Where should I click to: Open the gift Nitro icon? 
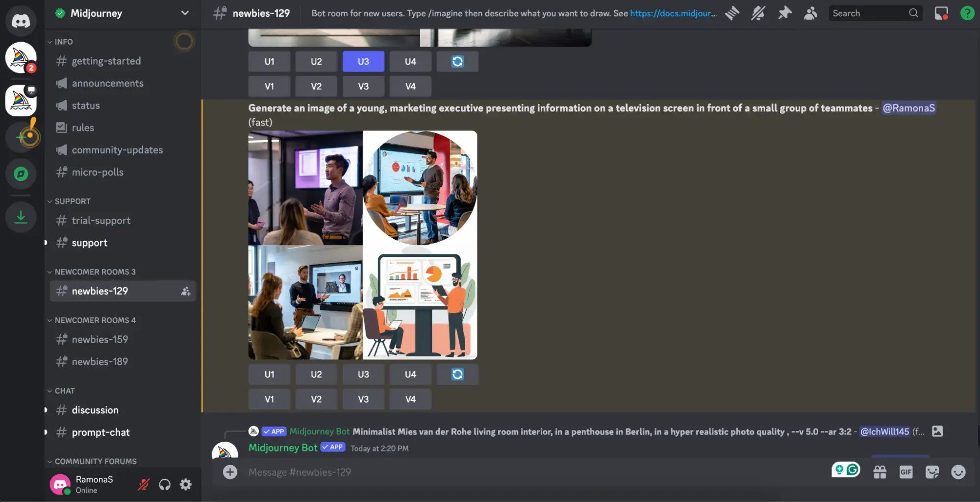879,472
